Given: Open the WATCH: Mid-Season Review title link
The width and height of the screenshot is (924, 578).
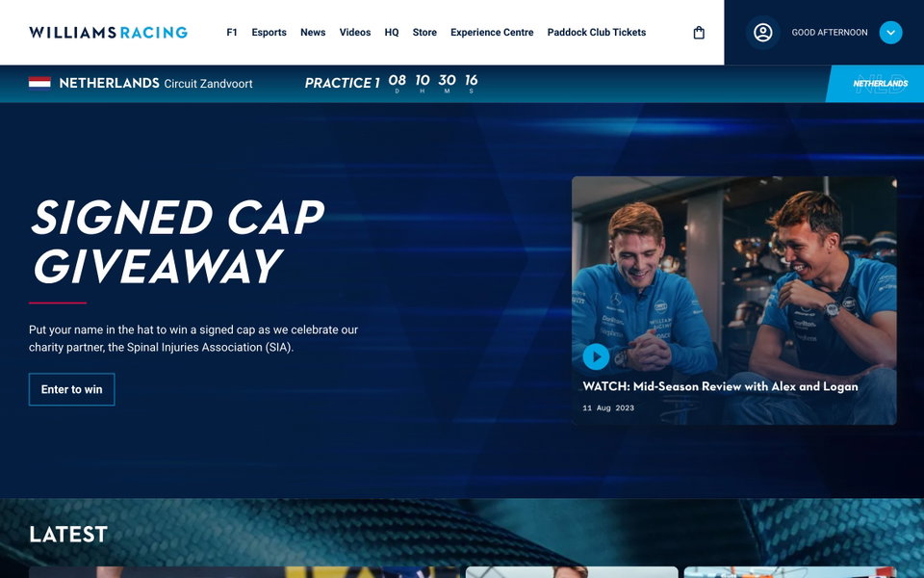Looking at the screenshot, I should click(x=720, y=387).
